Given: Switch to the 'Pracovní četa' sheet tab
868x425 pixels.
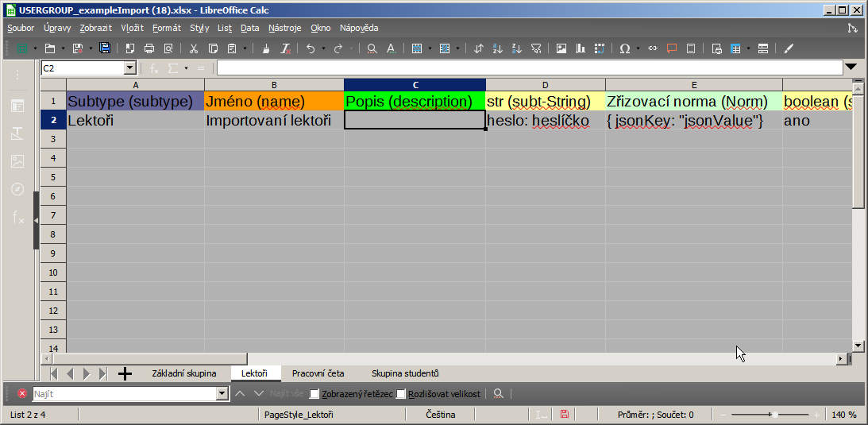Looking at the screenshot, I should pos(318,373).
